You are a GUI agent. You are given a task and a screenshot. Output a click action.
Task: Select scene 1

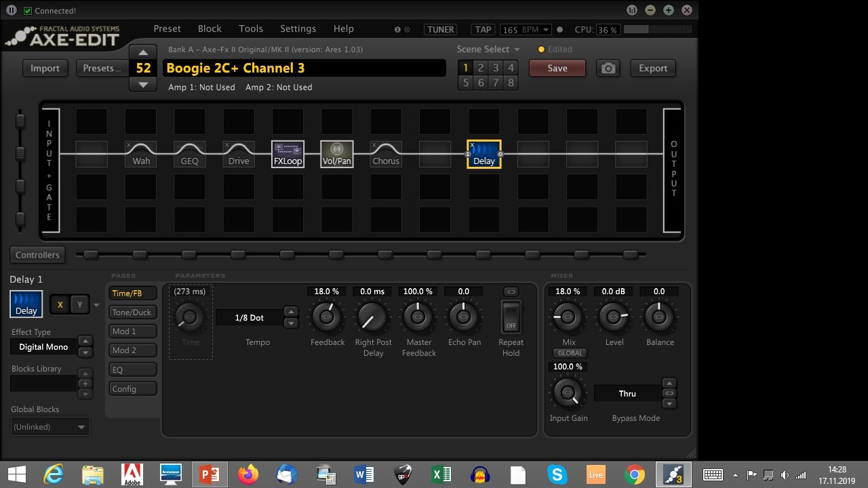pyautogui.click(x=465, y=68)
